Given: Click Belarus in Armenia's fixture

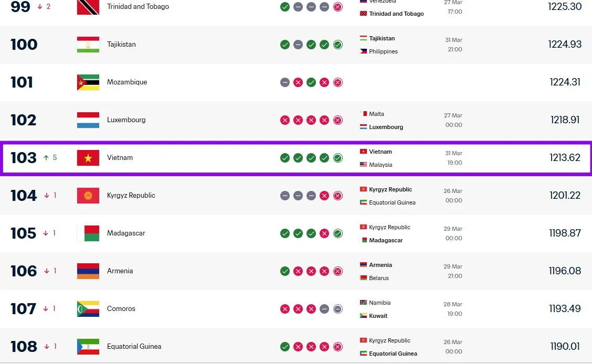Looking at the screenshot, I should (378, 278).
